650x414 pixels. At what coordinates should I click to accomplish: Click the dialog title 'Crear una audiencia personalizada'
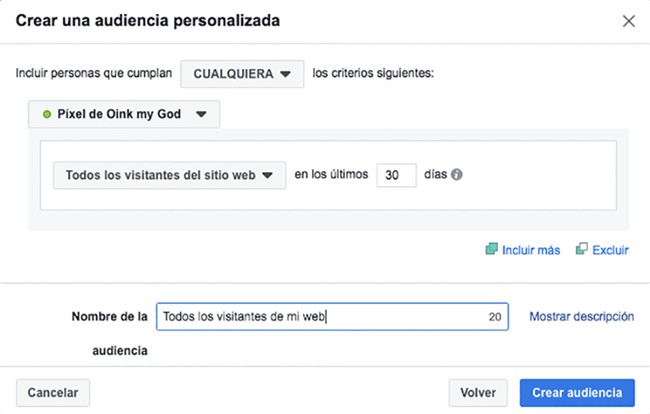148,21
